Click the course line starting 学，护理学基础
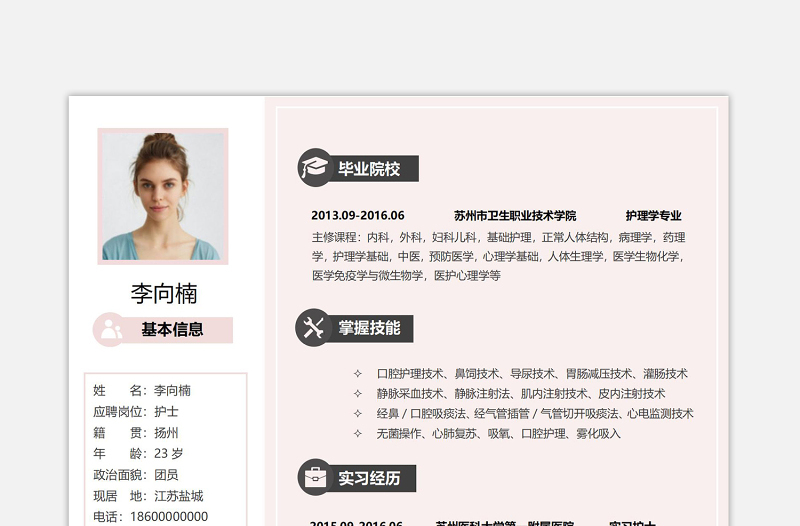800x526 pixels. point(498,256)
